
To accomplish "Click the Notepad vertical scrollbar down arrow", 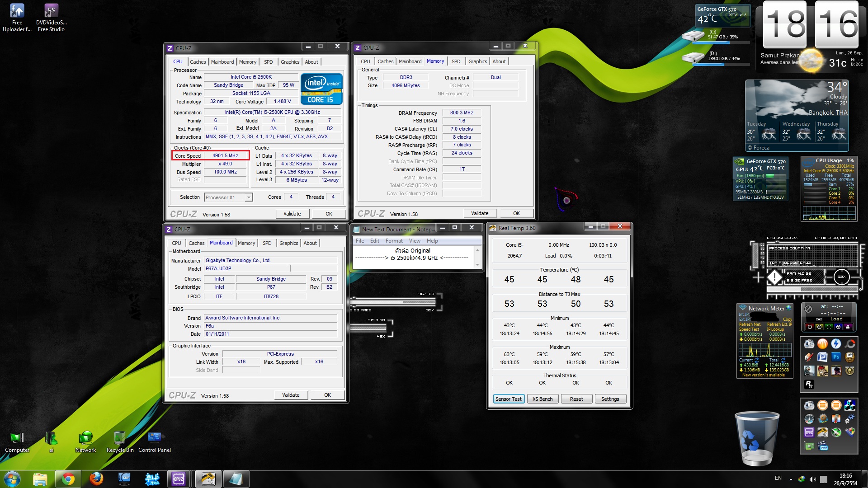I will [x=477, y=264].
